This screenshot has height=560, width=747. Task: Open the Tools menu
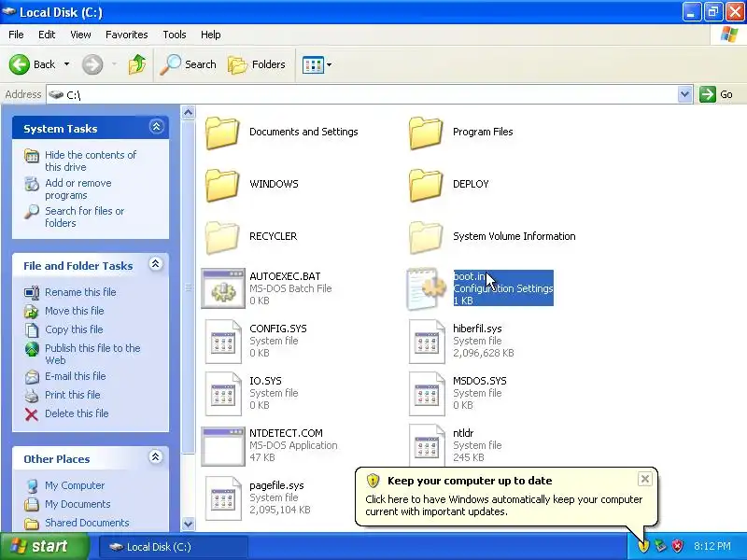tap(175, 35)
